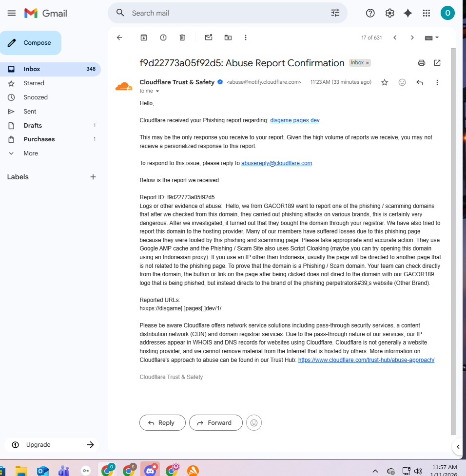Open Discord from taskbar
Viewport: 466px width, 476px height.
(150, 470)
